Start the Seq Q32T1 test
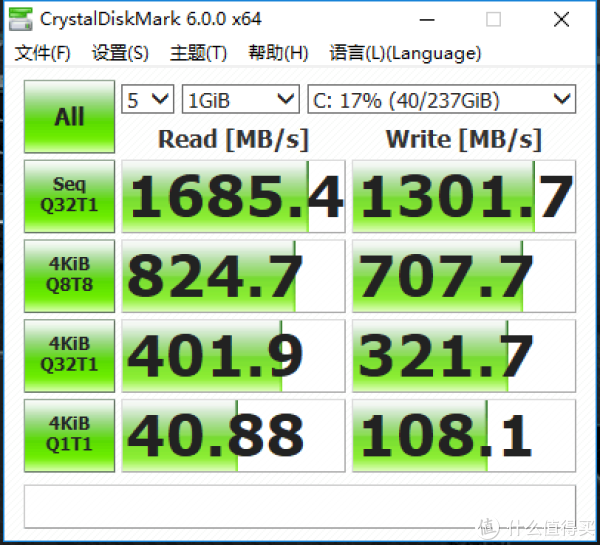 pos(69,196)
